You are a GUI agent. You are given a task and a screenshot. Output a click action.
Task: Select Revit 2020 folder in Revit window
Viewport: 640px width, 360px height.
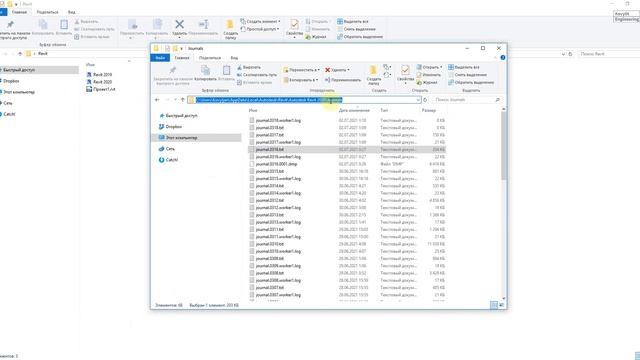(99, 82)
